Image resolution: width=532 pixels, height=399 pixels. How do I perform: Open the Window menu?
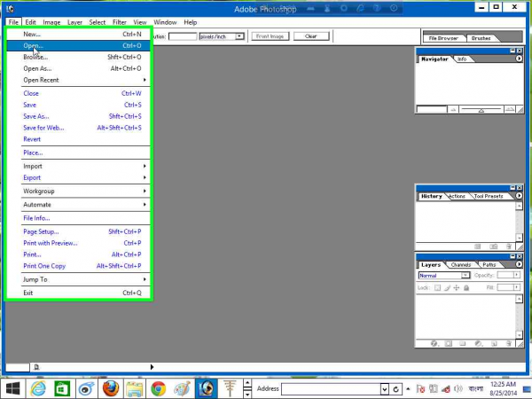(165, 22)
